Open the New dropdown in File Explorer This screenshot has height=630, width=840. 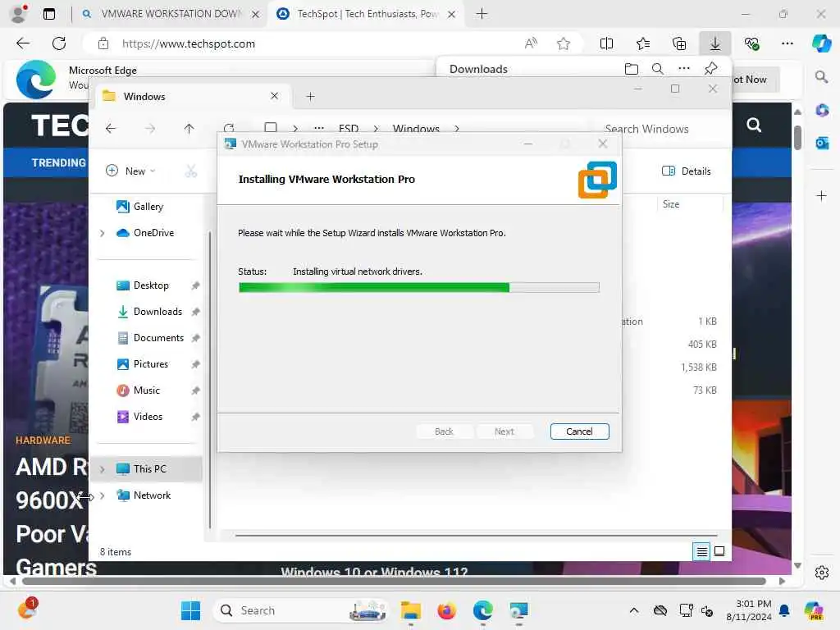pos(130,171)
